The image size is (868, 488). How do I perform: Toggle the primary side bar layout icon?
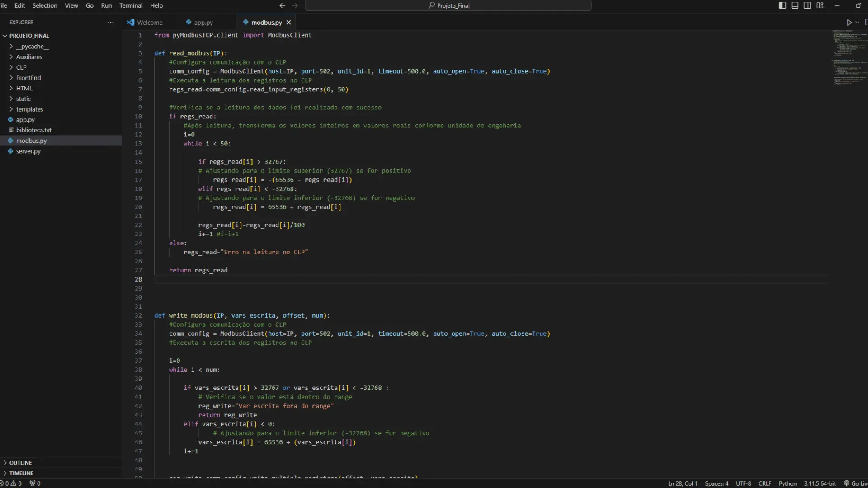click(783, 5)
